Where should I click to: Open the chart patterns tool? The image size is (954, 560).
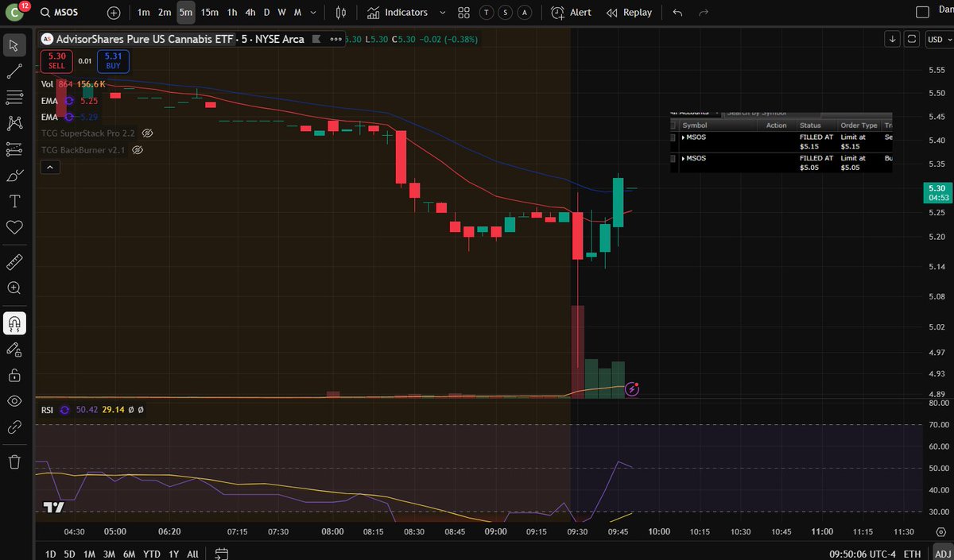pos(14,123)
